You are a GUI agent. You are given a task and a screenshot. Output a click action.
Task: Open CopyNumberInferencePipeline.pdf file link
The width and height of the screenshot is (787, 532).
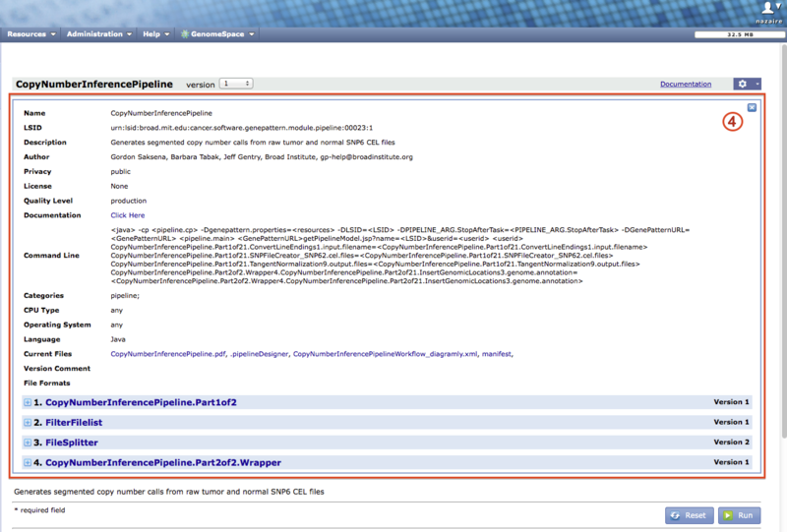[x=166, y=353]
